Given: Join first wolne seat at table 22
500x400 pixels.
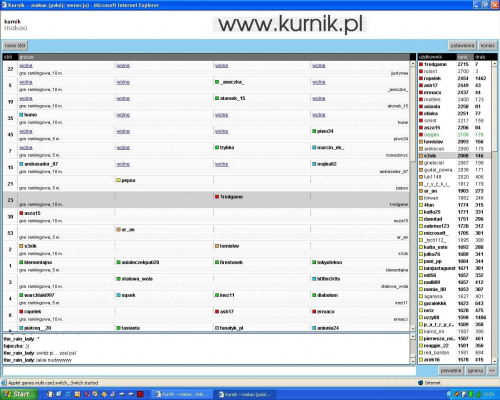Looking at the screenshot, I should pyautogui.click(x=26, y=66).
